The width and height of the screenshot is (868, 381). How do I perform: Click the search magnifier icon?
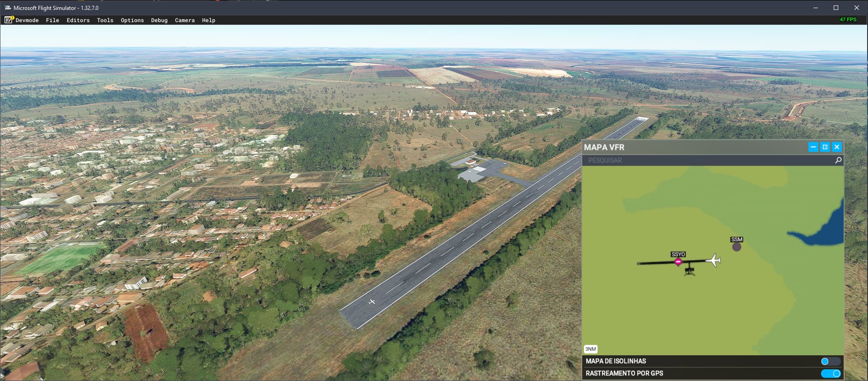tap(838, 160)
